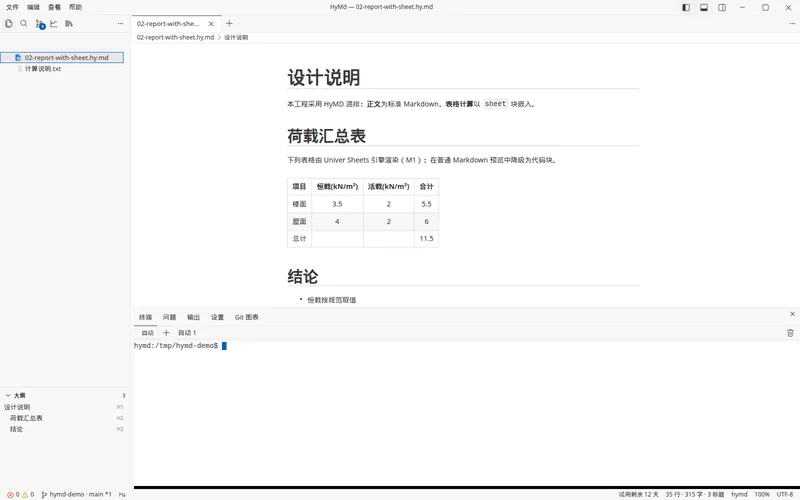Jump to 结论 in outline
Viewport: 800px width, 500px height.
click(16, 429)
